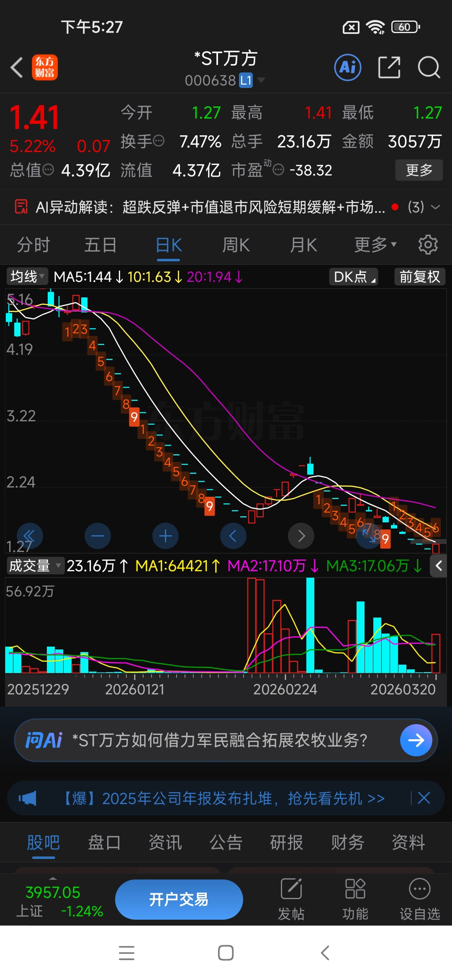
Task: Tap the 开户交易 button
Action: (179, 900)
